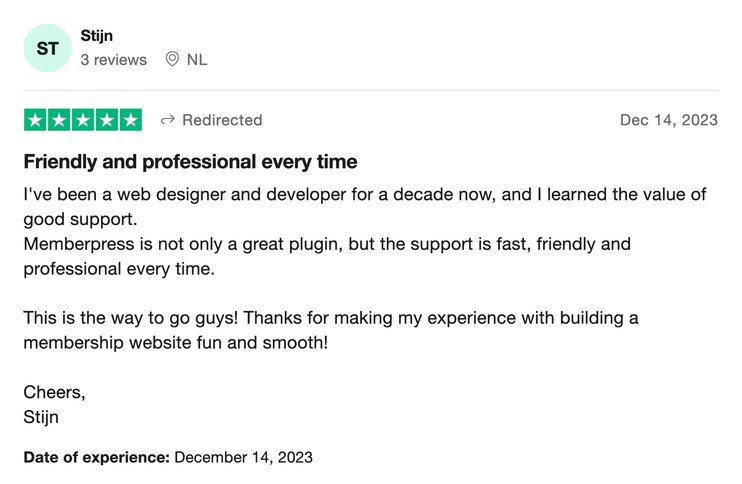742x484 pixels.
Task: Click the location pin icon
Action: point(172,59)
